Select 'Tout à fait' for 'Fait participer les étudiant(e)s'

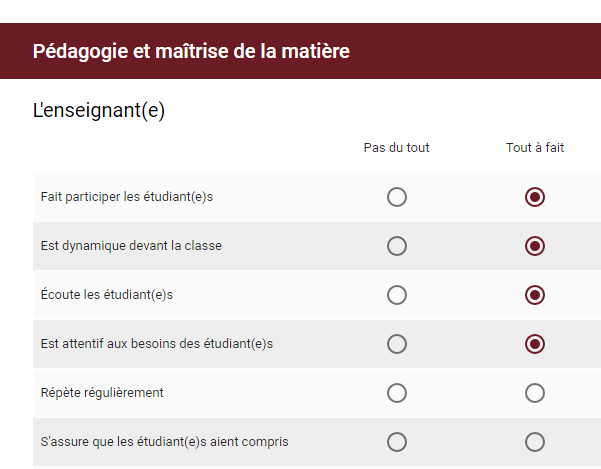(x=535, y=197)
